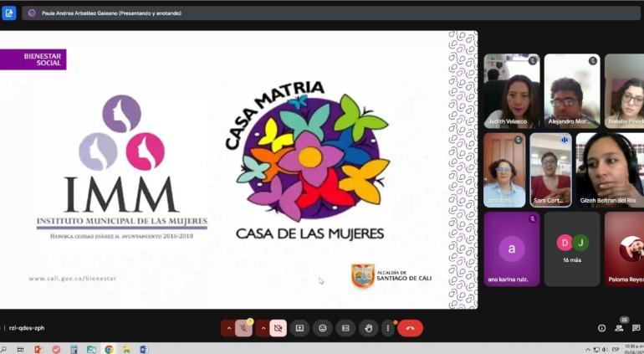Click muted mic icon on ana karina ruiz tile
Viewport: 644px width, 354px height.
[532, 218]
